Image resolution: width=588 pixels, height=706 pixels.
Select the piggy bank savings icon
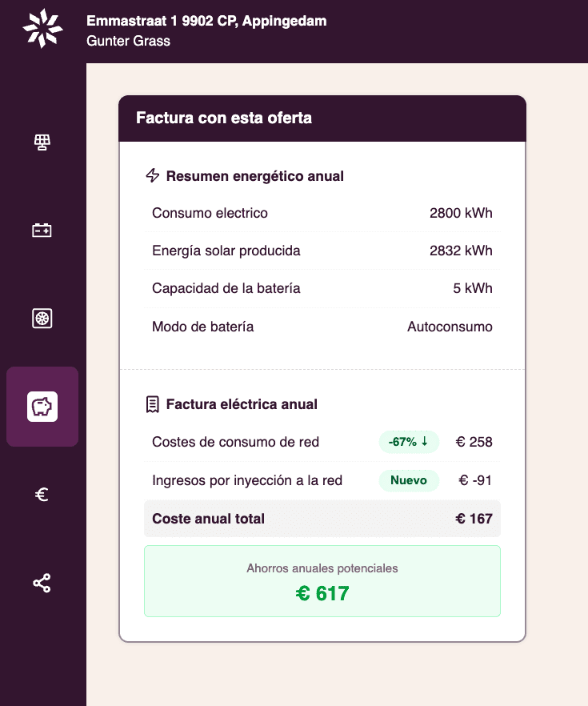(42, 407)
